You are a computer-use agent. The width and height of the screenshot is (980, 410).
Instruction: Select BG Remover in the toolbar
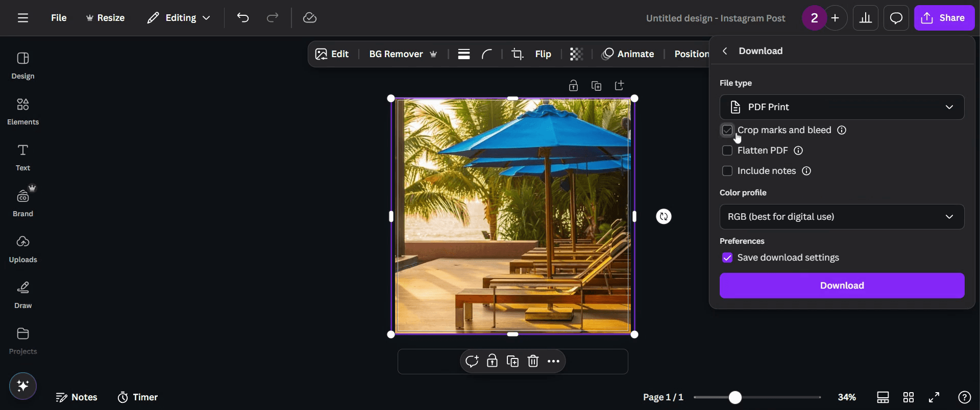point(403,54)
